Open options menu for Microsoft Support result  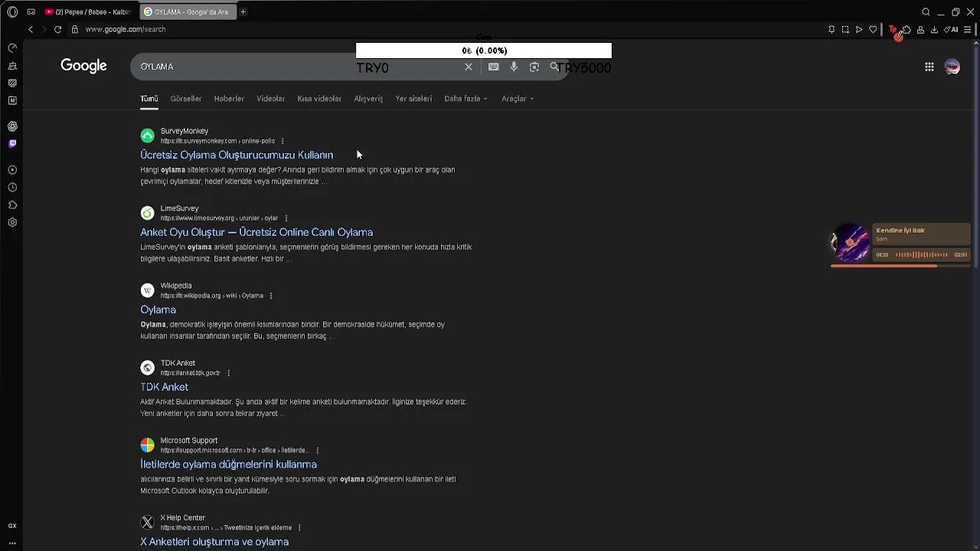click(318, 450)
